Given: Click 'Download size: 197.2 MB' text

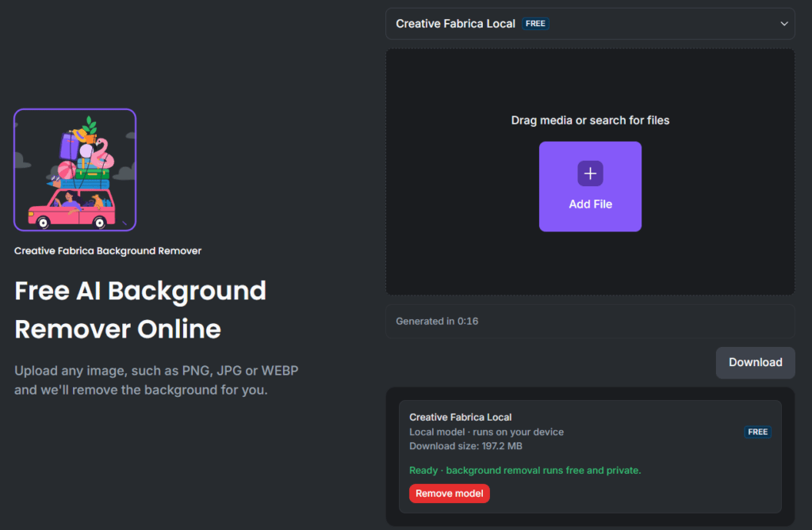Looking at the screenshot, I should tap(465, 446).
